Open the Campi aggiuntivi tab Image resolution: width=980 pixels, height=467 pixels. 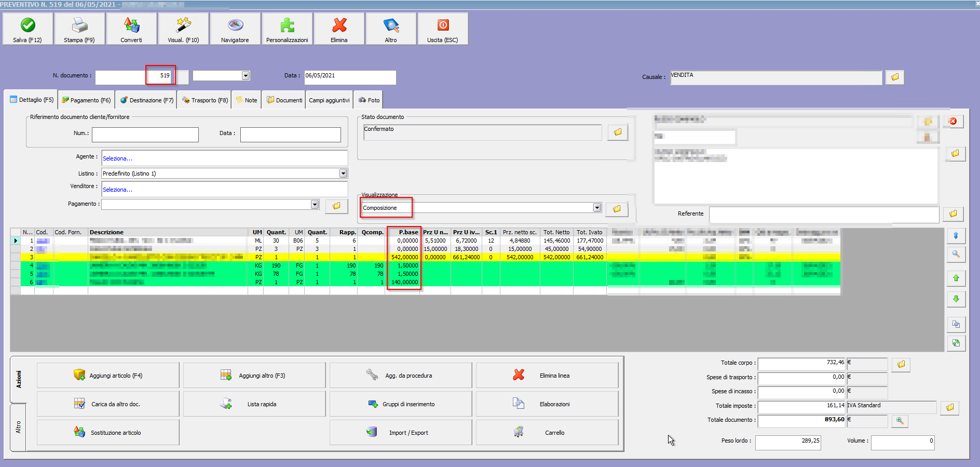point(329,100)
